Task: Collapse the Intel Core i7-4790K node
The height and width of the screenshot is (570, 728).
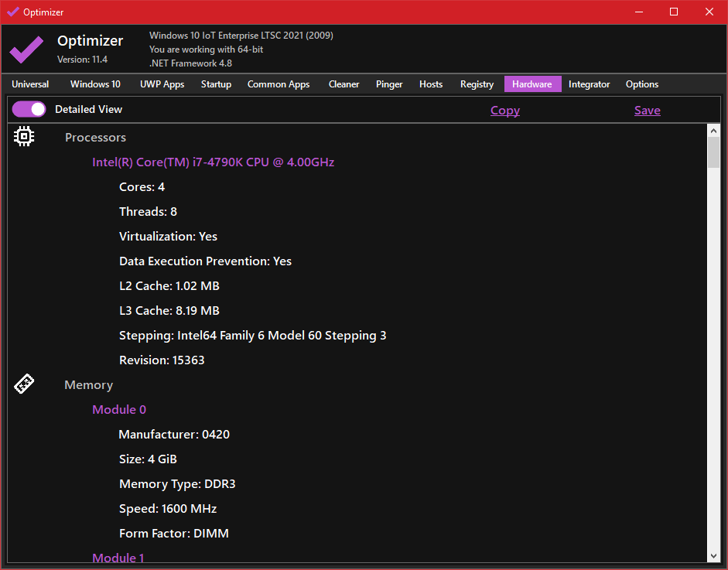Action: click(x=213, y=162)
